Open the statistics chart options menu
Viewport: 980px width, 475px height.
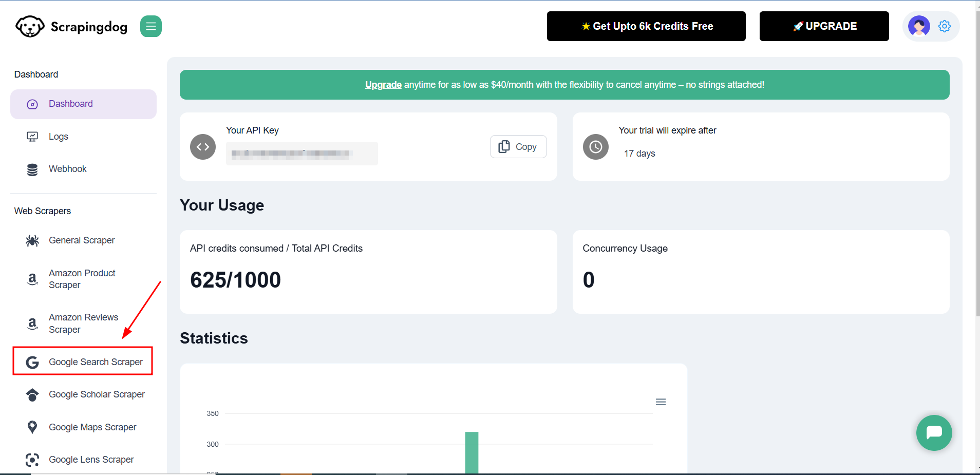661,402
